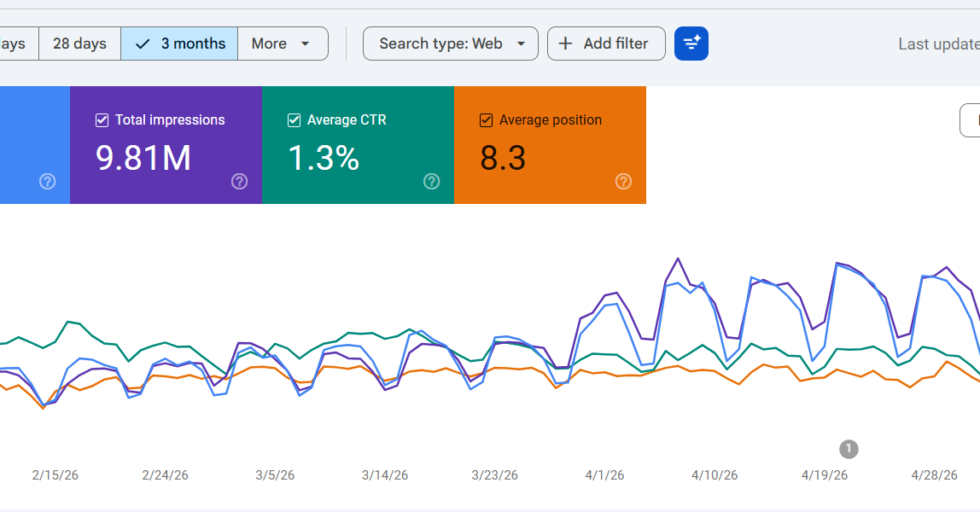This screenshot has width=980, height=512.
Task: Click the chart annotation marker labeled 1
Action: (x=848, y=449)
